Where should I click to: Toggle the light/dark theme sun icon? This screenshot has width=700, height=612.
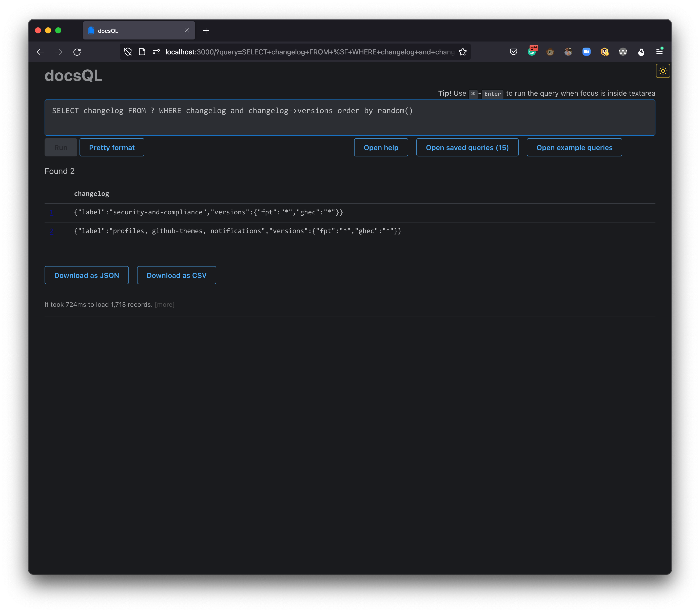pyautogui.click(x=663, y=71)
